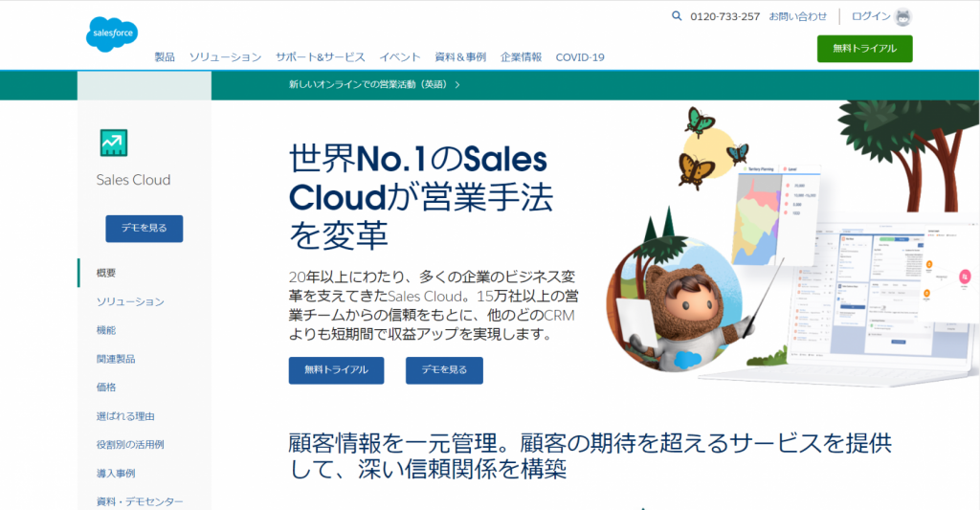Select 機能 in the sidebar
This screenshot has height=510, width=980.
[106, 331]
